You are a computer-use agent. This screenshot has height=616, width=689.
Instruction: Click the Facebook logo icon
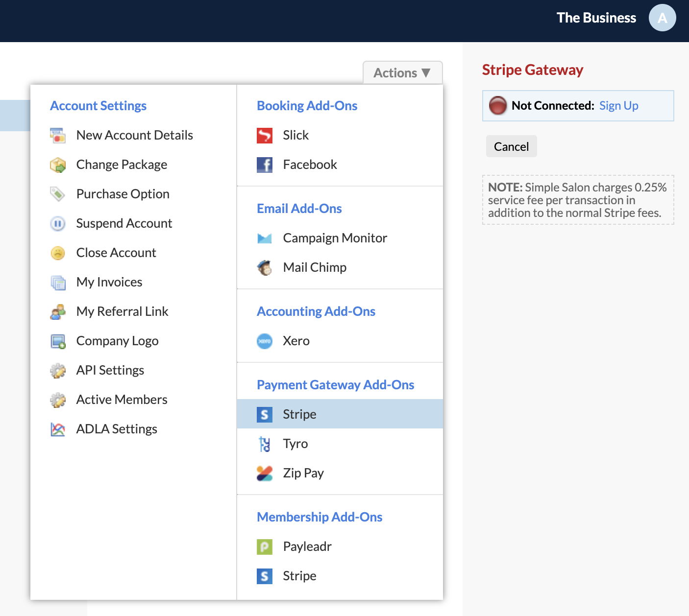(265, 165)
